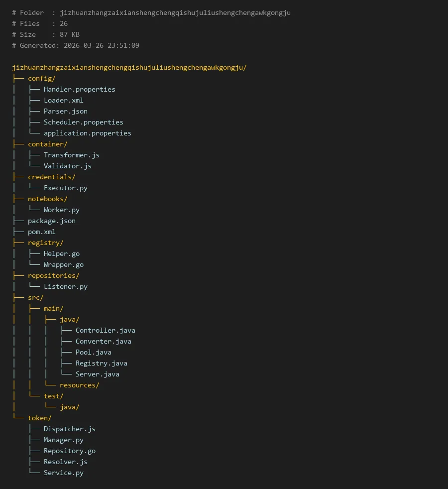Image resolution: width=448 pixels, height=489 pixels.
Task: Select the token/ directory
Action: pyautogui.click(x=39, y=418)
